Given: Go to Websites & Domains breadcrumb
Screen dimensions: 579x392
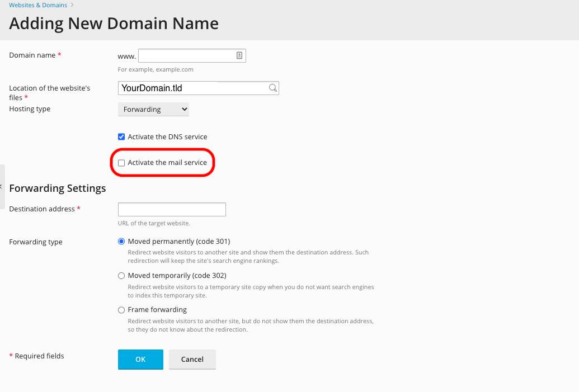Looking at the screenshot, I should point(38,5).
